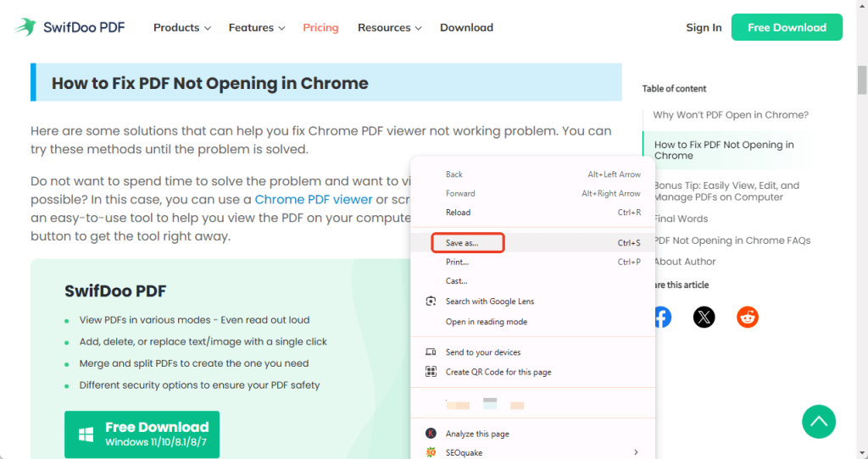Go to About Author section link
The image size is (868, 459).
coord(685,262)
